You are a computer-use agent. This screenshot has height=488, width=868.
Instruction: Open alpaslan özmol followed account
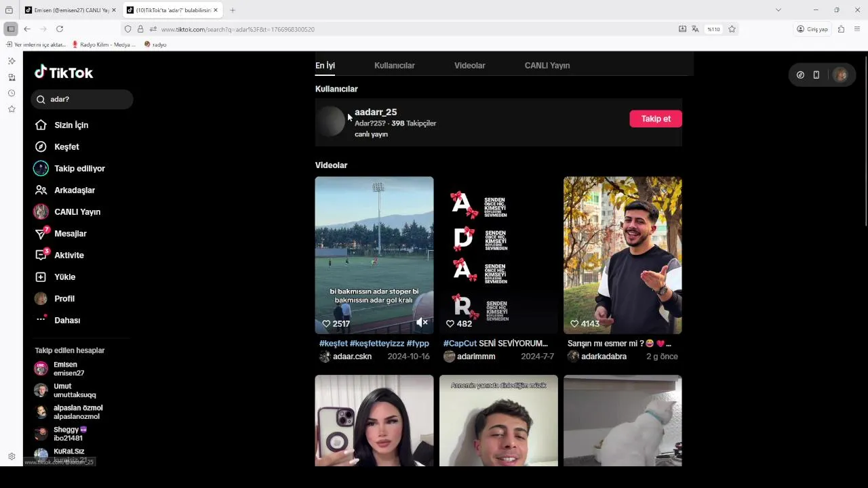click(68, 412)
